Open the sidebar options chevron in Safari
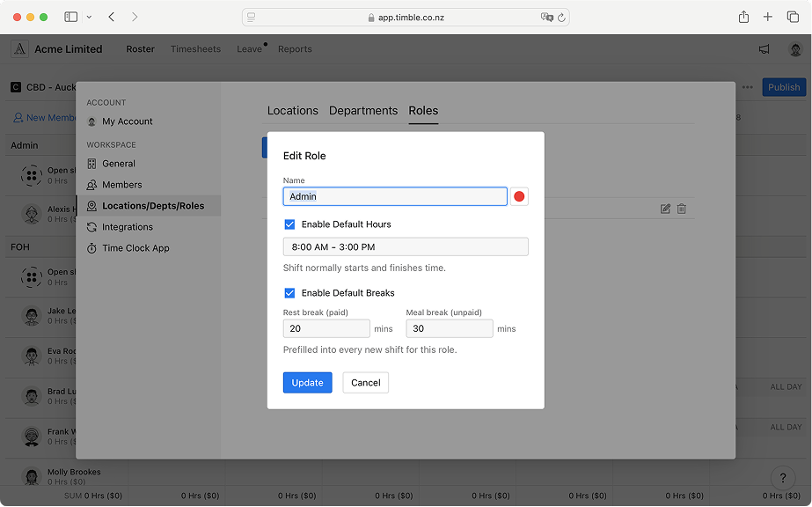 (89, 17)
